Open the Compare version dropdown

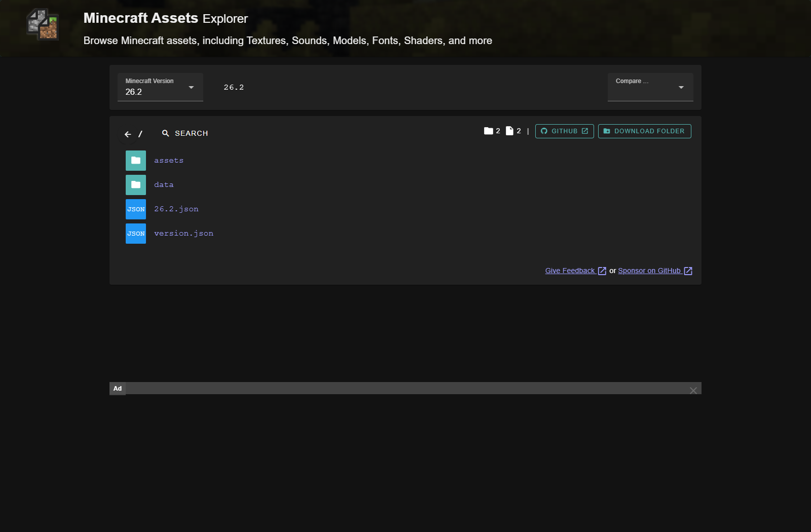click(x=650, y=87)
